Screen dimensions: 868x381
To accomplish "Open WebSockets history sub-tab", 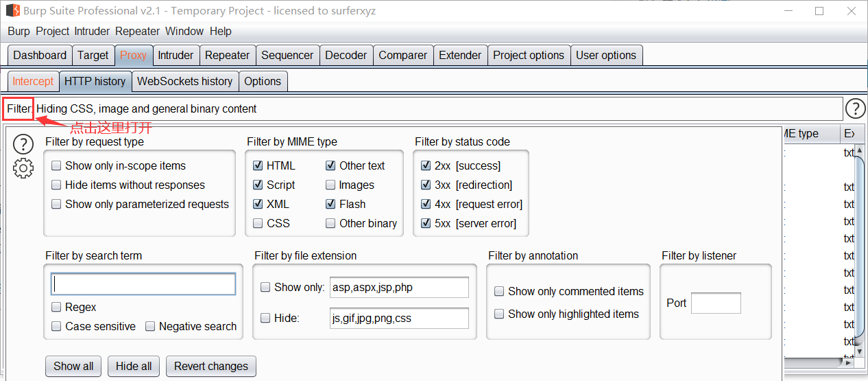I will pyautogui.click(x=185, y=81).
